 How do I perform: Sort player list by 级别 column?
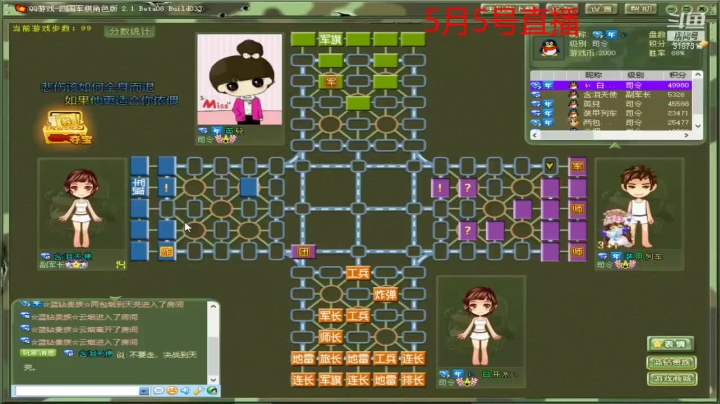pos(636,75)
